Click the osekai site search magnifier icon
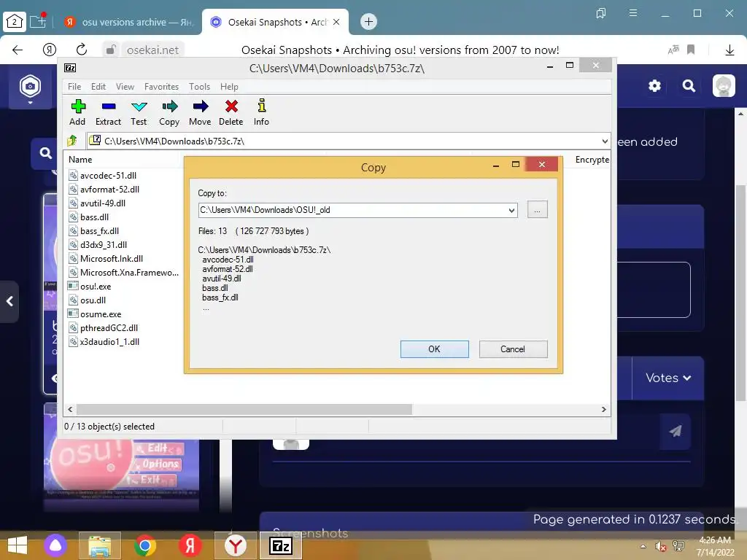 click(x=689, y=86)
